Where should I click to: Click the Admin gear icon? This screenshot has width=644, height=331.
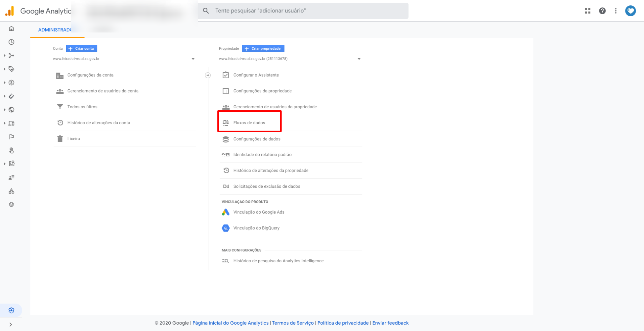11,310
